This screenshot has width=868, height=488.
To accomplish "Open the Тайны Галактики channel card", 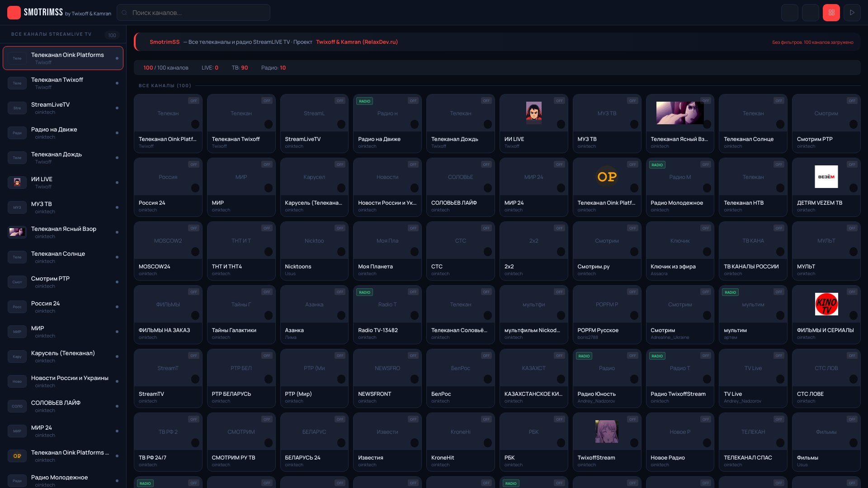I will (x=241, y=314).
